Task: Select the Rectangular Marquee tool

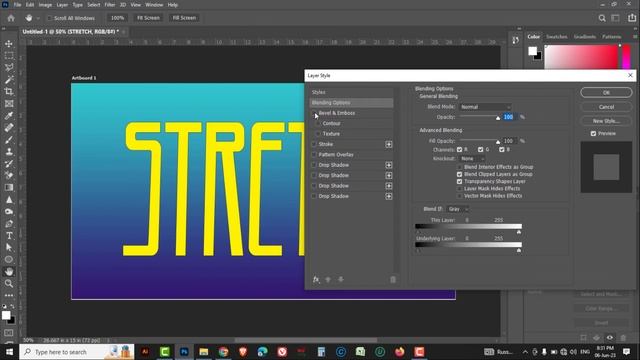Action: tap(9, 56)
